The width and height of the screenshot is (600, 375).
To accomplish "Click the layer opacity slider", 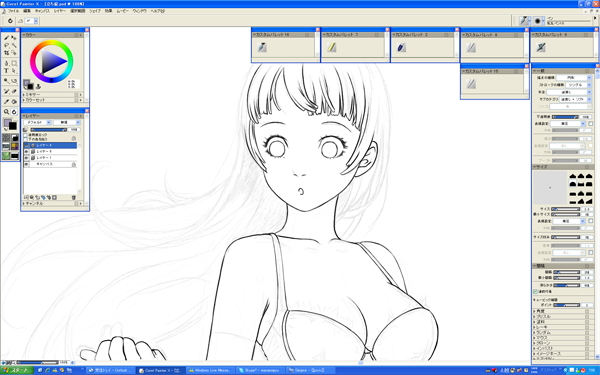I will tap(48, 130).
